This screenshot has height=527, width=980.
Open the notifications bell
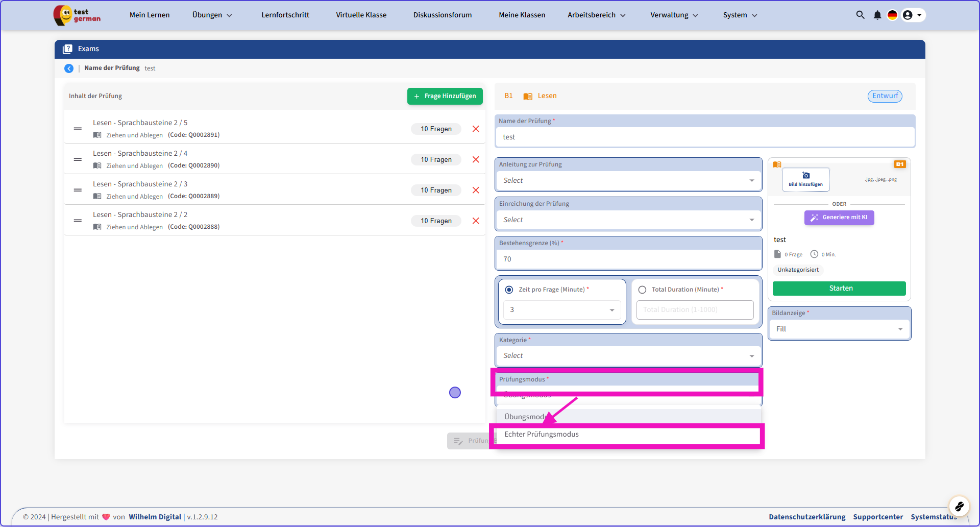tap(877, 15)
